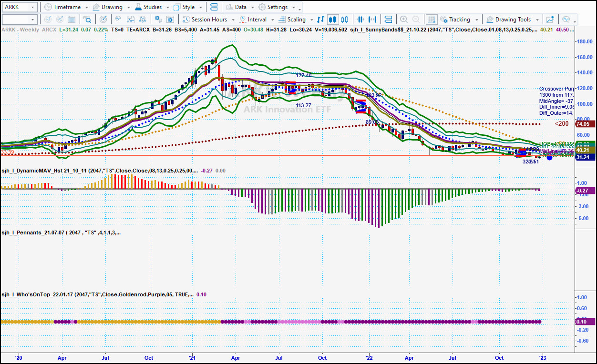Click the stacked panels icon after Style
This screenshot has height=364, width=597.
(213, 7)
